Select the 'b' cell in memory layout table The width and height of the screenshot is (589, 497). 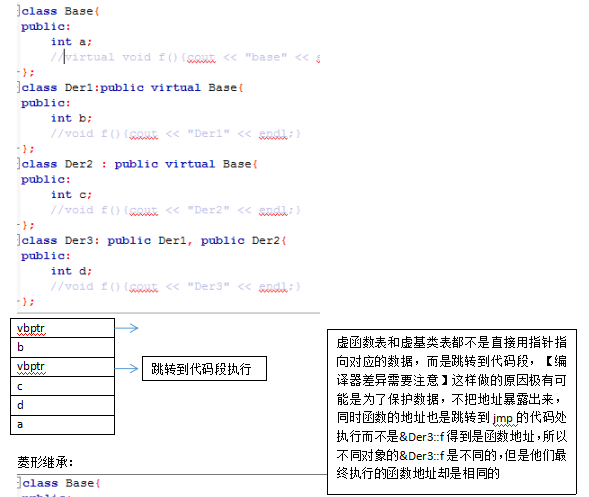coord(62,347)
